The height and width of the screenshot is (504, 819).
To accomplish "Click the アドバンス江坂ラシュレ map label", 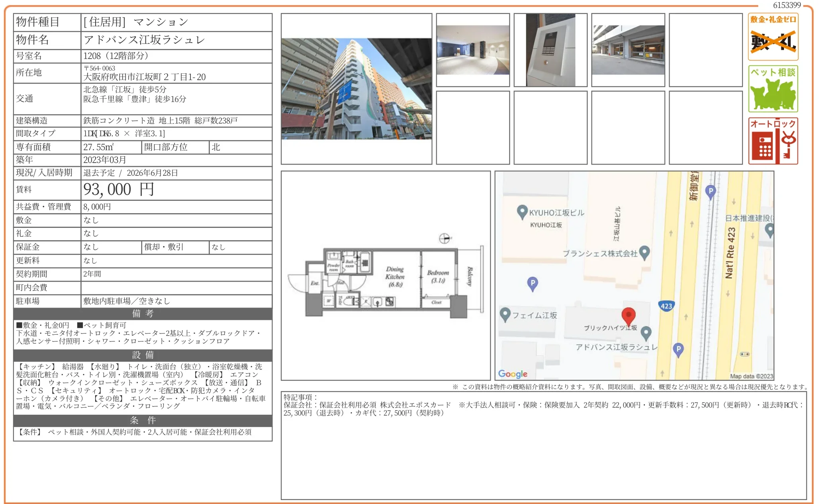I will point(616,347).
